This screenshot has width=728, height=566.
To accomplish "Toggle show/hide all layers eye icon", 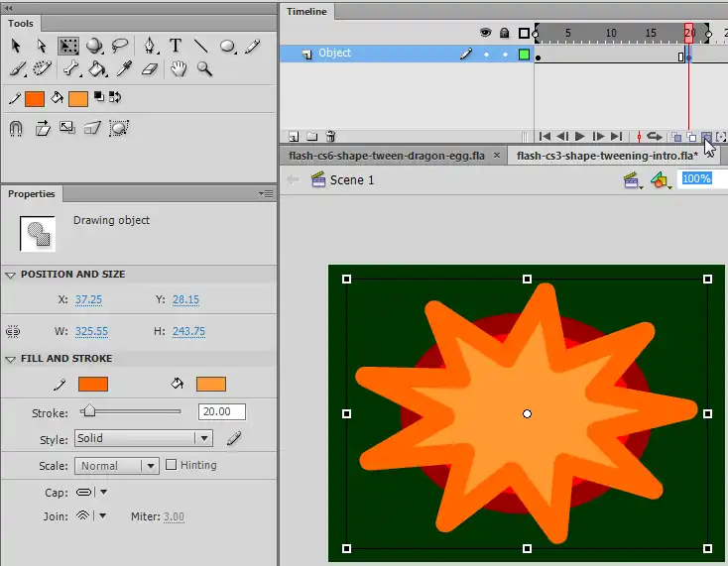I will (x=486, y=33).
